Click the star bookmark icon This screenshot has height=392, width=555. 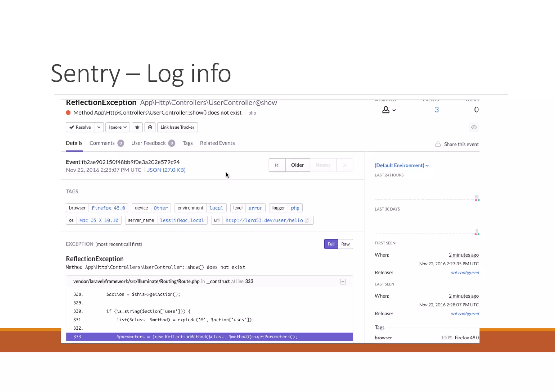137,127
